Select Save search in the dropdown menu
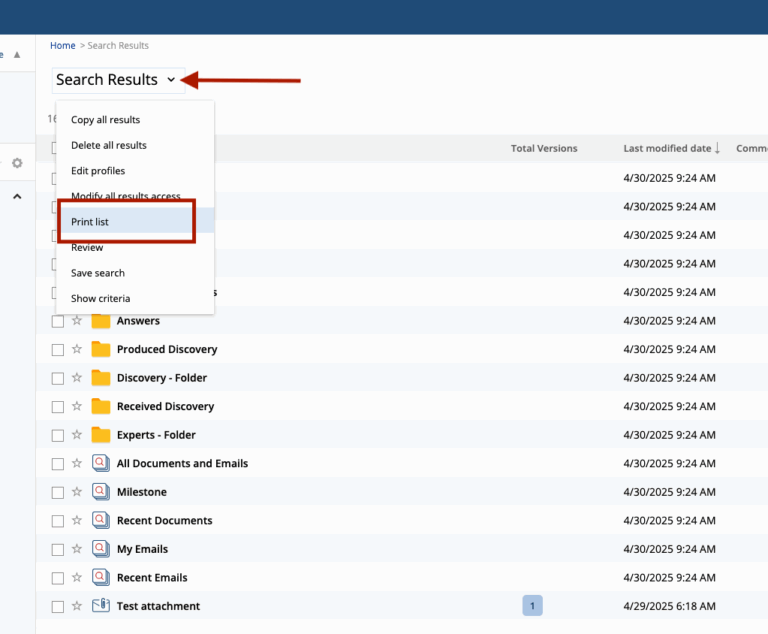 (x=98, y=273)
